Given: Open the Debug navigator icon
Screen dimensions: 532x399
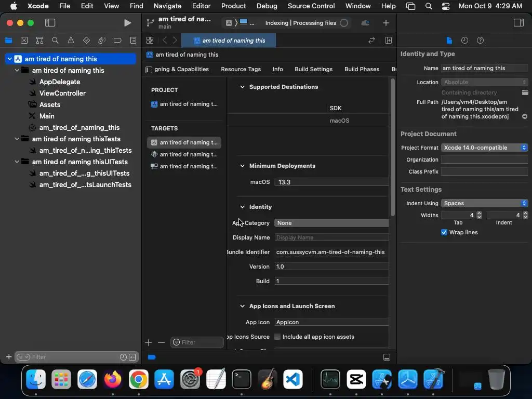Looking at the screenshot, I should (x=102, y=41).
